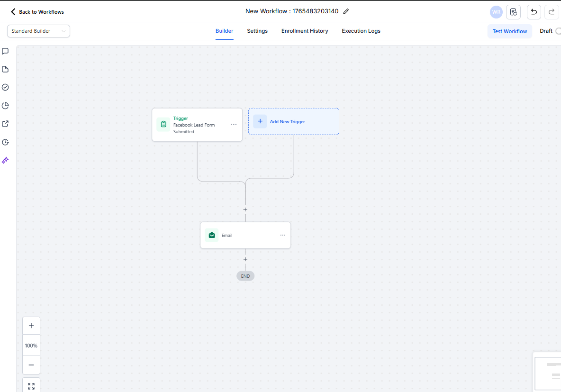561x392 pixels.
Task: Open the version history document icon
Action: point(513,12)
